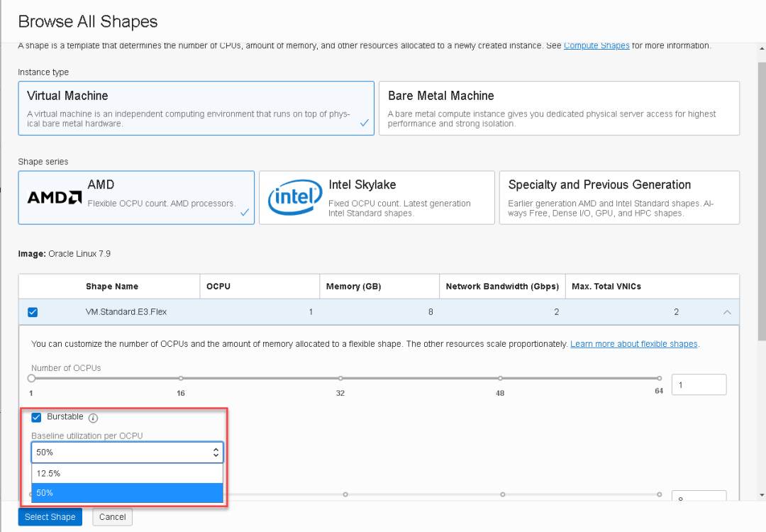Viewport: 766px width, 532px height.
Task: Select the Intel Skylake shape series
Action: coord(377,197)
